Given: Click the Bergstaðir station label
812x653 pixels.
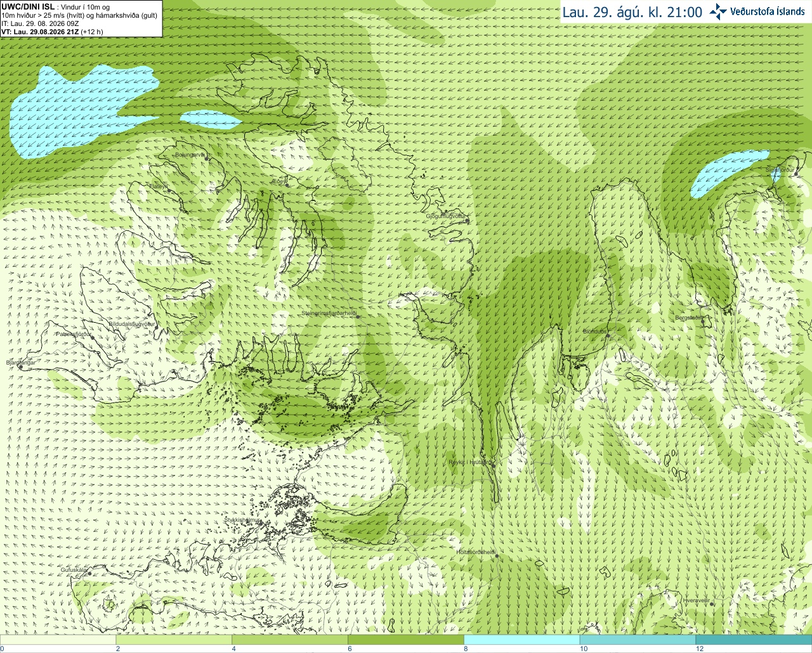Looking at the screenshot, I should coord(688,318).
